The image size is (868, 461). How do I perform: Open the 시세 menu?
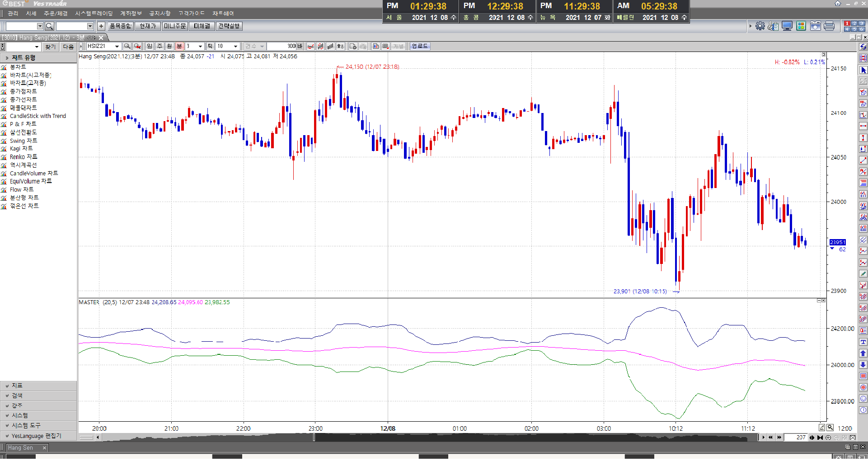(31, 14)
